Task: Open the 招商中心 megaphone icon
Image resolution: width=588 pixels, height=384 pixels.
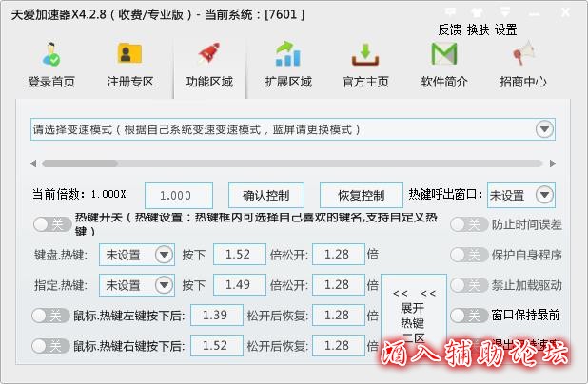Action: click(x=522, y=54)
